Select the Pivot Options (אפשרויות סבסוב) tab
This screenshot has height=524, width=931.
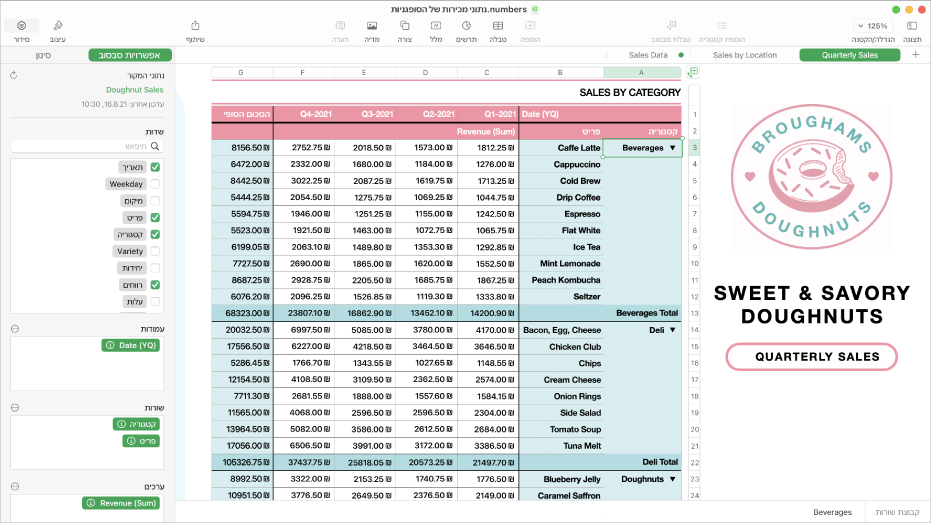[130, 55]
